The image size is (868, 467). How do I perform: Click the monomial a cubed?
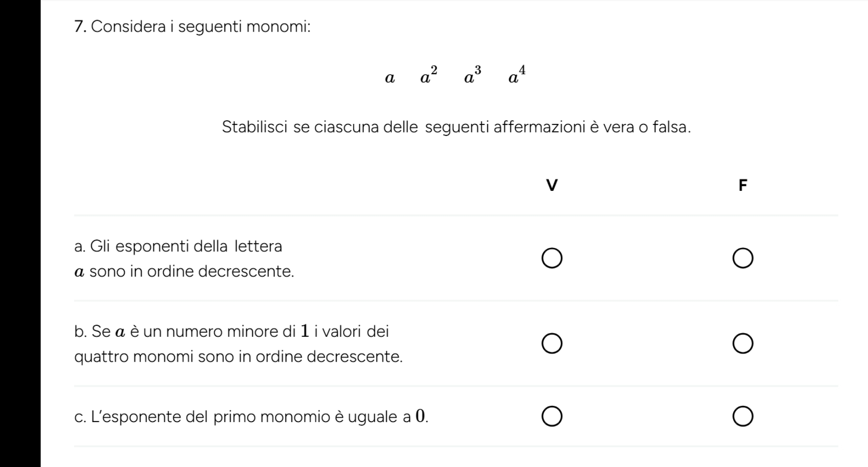tap(472, 76)
